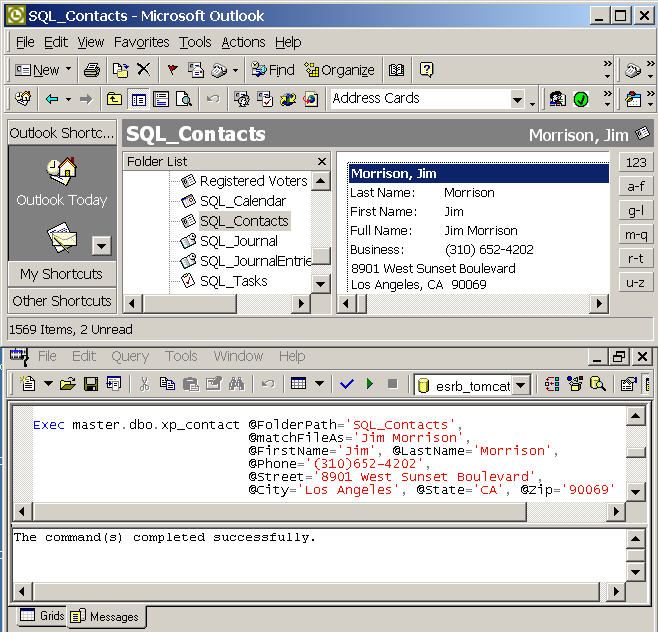Click the Outlook Shortcuts group header
This screenshot has width=658, height=632.
click(x=62, y=133)
